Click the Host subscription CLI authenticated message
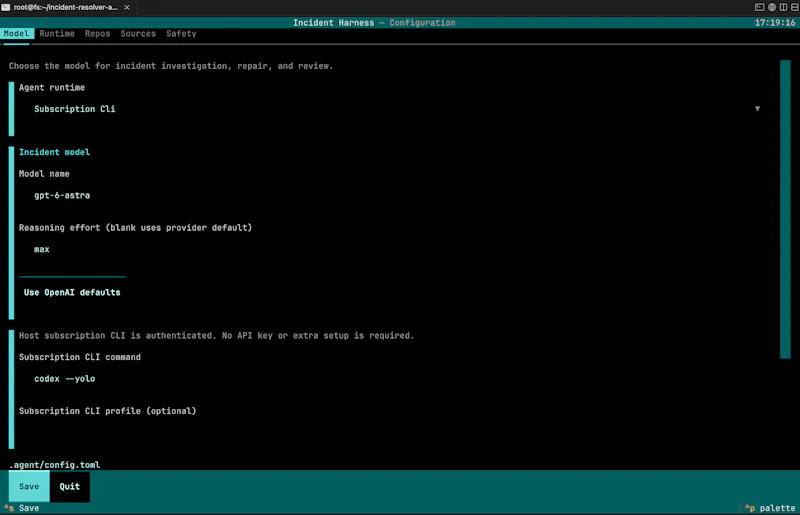 tap(216, 335)
